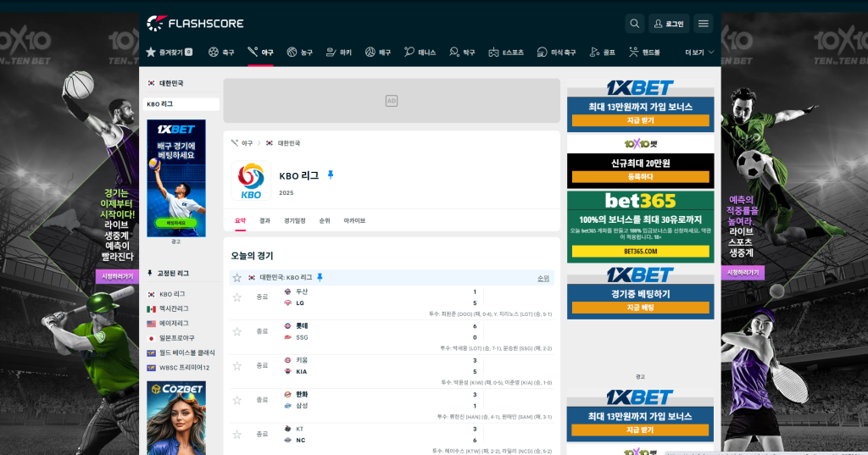Click the LG team logo
Screen dimensions: 868x455
[x=288, y=302]
